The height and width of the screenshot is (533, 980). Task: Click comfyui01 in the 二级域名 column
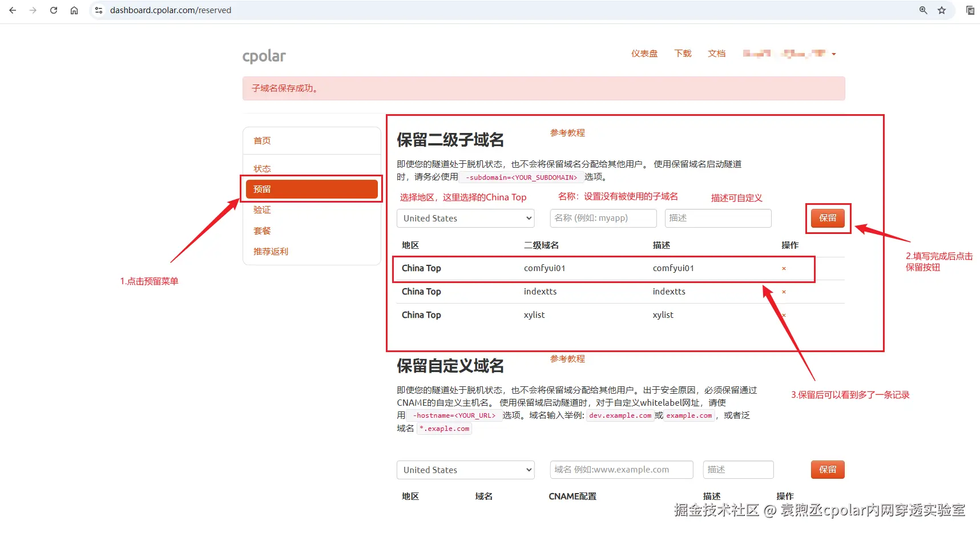(545, 268)
